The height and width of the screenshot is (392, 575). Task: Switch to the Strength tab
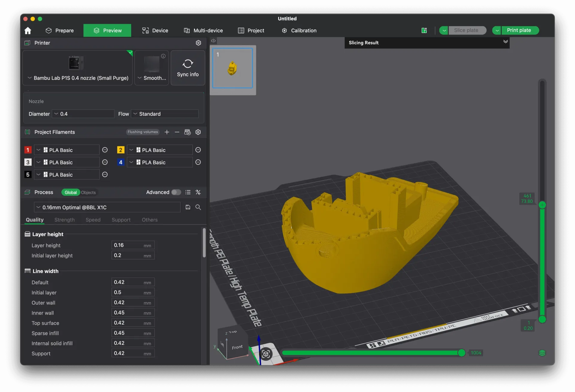64,220
